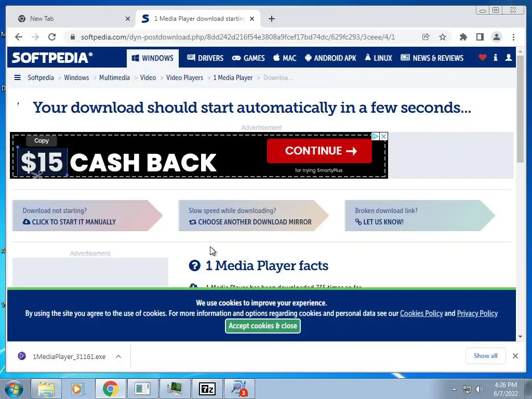Click the info icon in Softpedia header
The image size is (532, 399).
(495, 58)
